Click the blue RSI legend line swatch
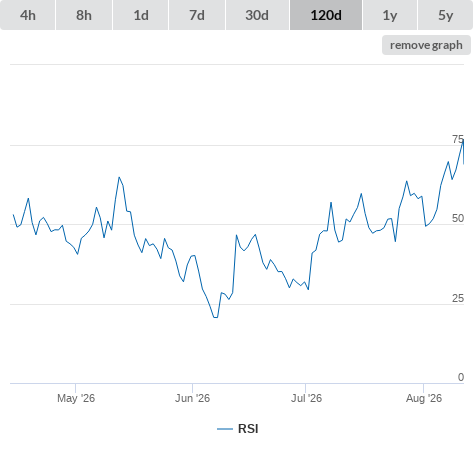 pos(225,429)
